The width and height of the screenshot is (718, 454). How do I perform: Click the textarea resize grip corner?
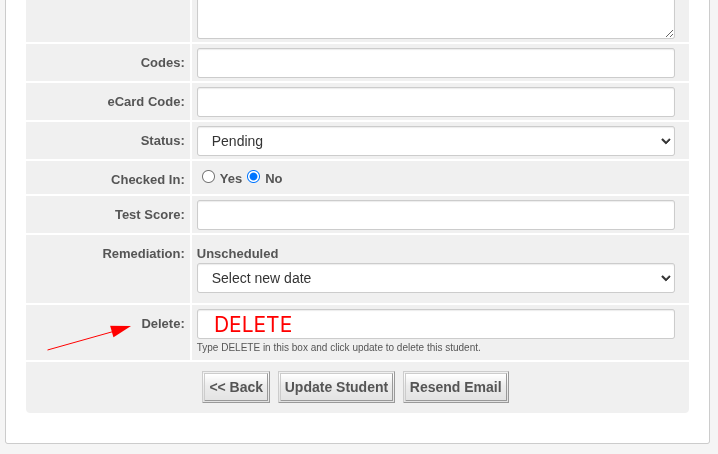(x=669, y=33)
